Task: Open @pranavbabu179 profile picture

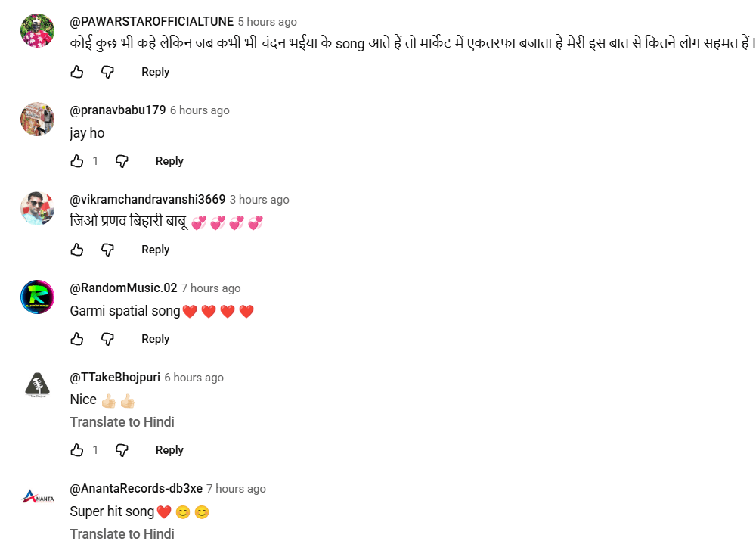Action: point(37,119)
